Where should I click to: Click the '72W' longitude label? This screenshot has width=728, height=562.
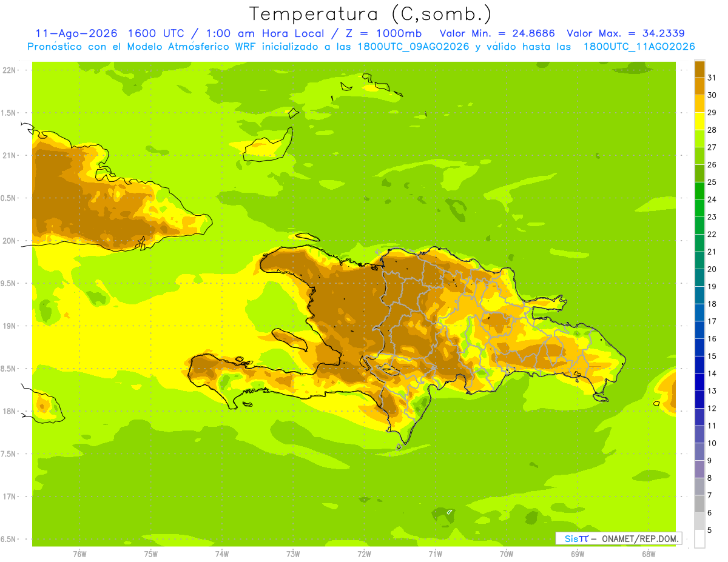pos(364,554)
